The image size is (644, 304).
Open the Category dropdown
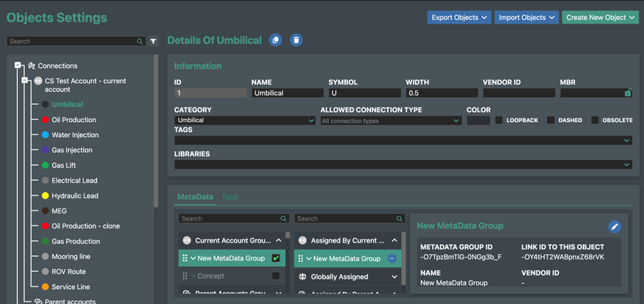(x=245, y=121)
